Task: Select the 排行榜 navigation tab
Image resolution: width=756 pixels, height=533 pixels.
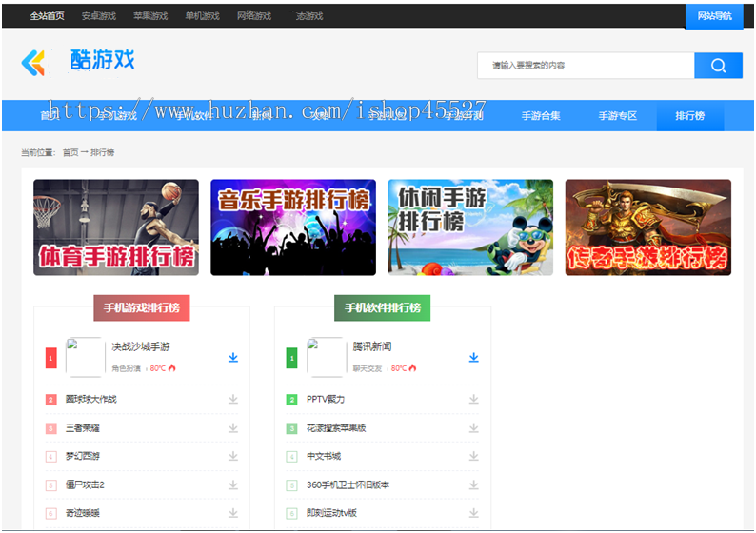Action: pyautogui.click(x=690, y=116)
